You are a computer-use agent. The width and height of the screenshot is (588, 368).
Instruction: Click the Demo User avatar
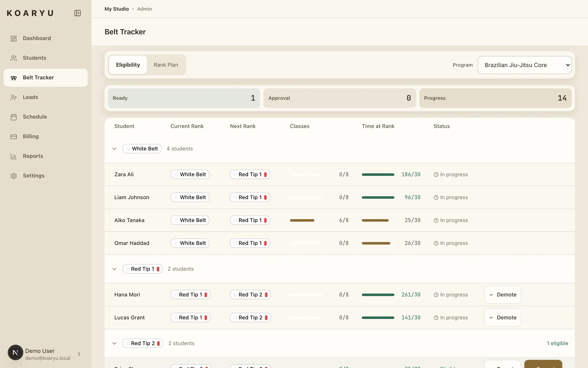point(15,353)
